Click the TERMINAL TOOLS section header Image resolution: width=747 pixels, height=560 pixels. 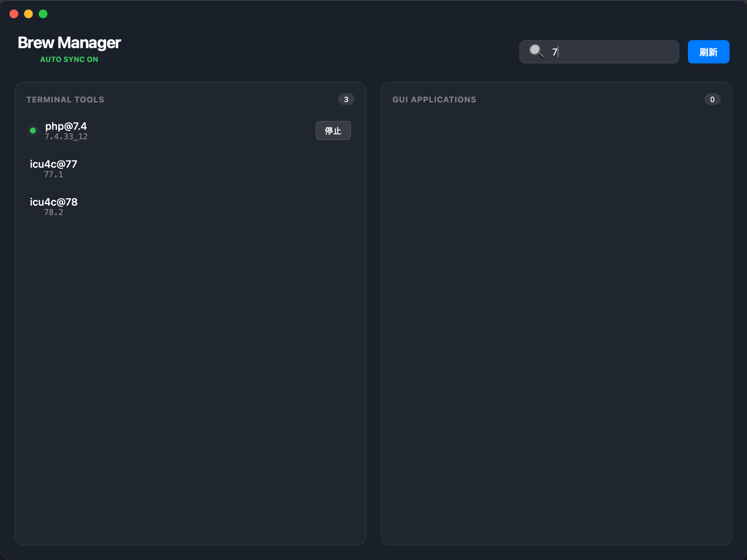(65, 100)
